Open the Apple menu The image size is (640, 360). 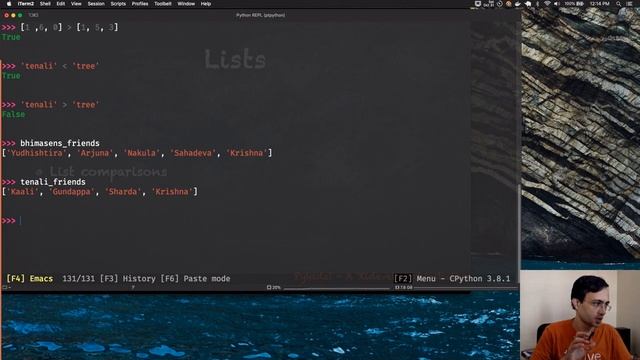(x=9, y=4)
